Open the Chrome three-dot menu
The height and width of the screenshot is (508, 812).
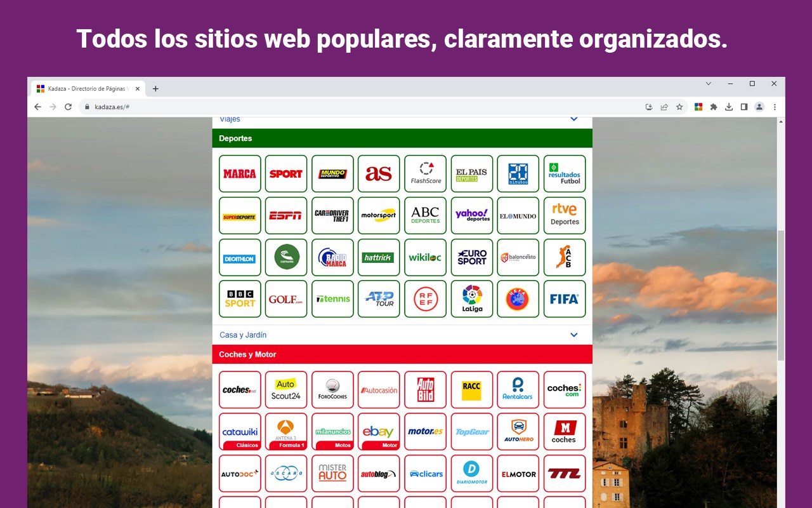click(775, 107)
